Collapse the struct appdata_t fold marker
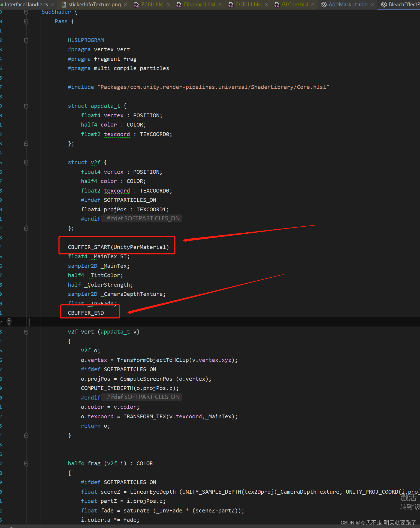Image resolution: width=420 pixels, height=528 pixels. (x=26, y=106)
